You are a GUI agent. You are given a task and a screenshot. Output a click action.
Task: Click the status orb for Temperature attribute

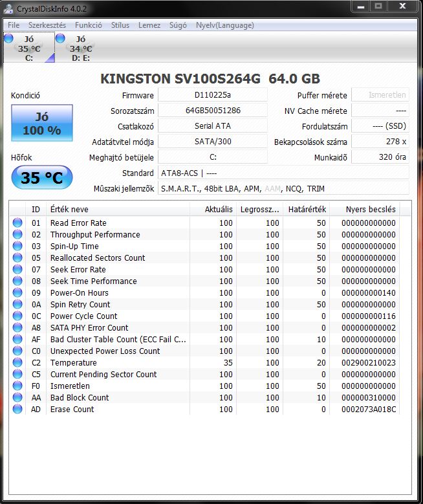17,362
